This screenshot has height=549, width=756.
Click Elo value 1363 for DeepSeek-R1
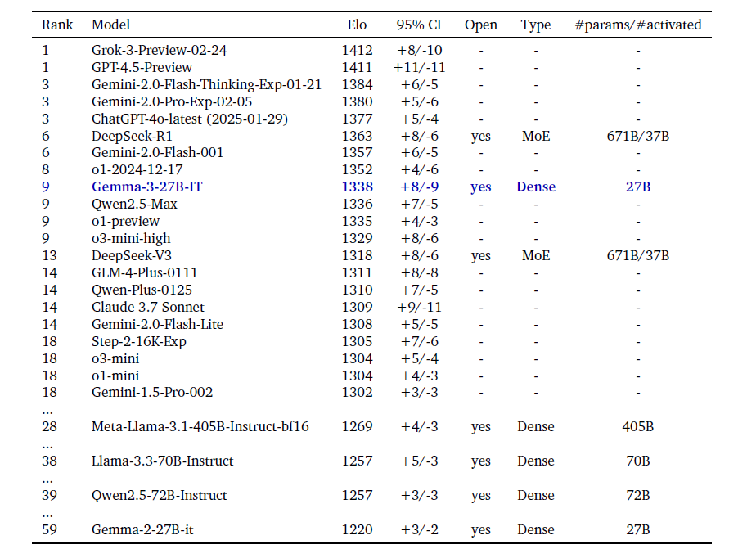357,136
